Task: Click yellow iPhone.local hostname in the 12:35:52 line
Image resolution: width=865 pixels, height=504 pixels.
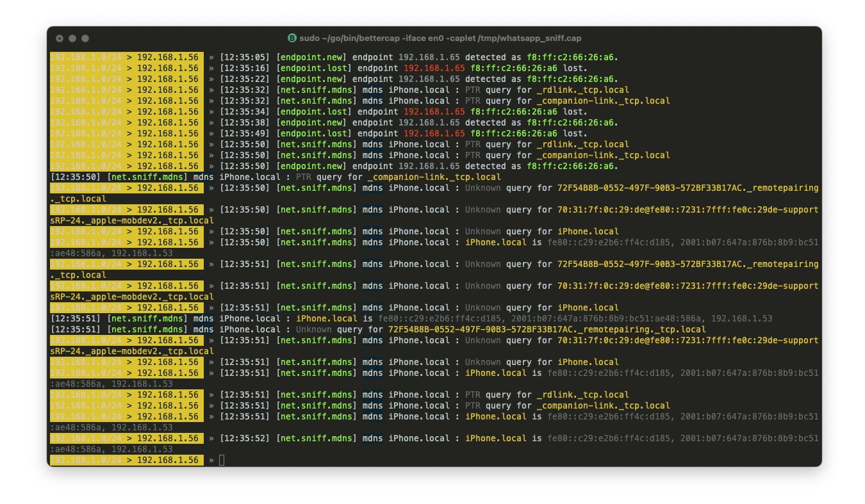Action: coord(496,439)
